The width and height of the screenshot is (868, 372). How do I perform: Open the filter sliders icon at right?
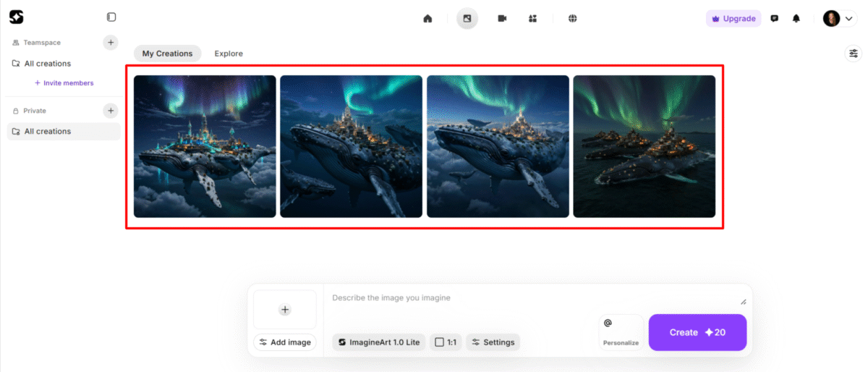(x=854, y=53)
